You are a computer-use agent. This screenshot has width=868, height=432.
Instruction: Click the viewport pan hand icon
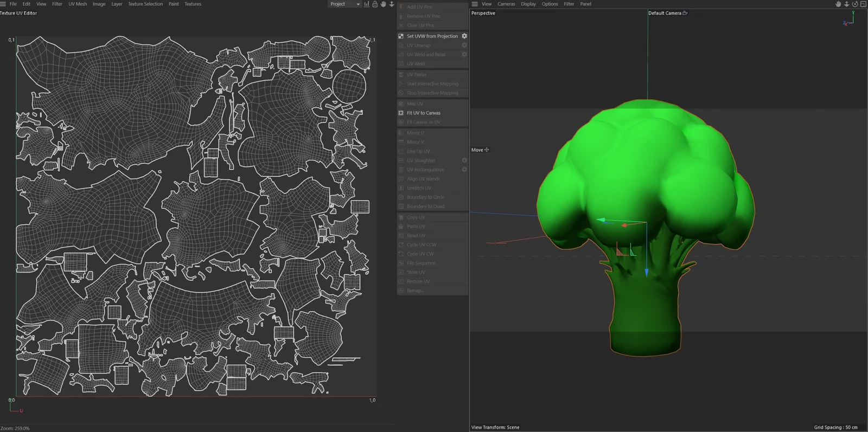click(x=838, y=4)
